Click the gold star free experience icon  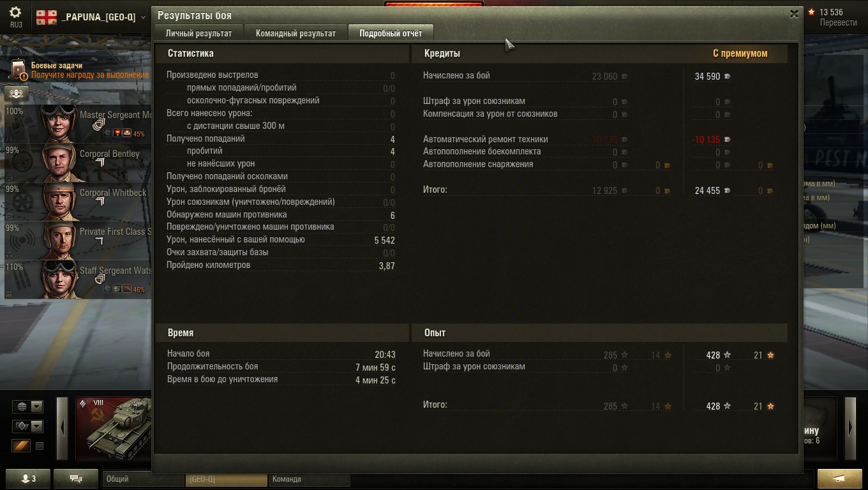[x=811, y=12]
